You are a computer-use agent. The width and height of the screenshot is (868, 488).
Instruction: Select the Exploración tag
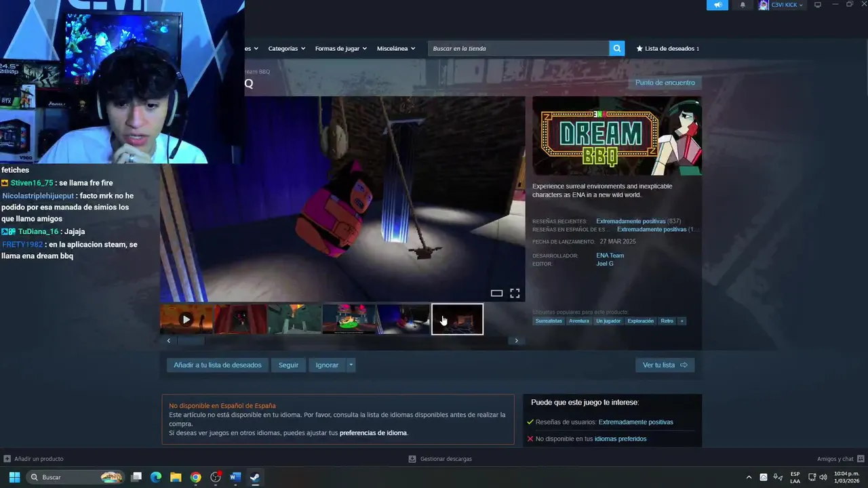click(x=641, y=321)
